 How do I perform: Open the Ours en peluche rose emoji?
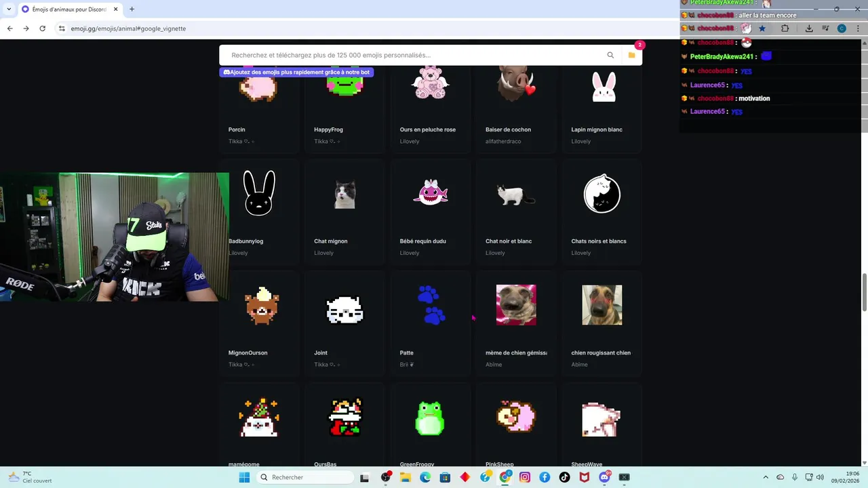pos(431,82)
